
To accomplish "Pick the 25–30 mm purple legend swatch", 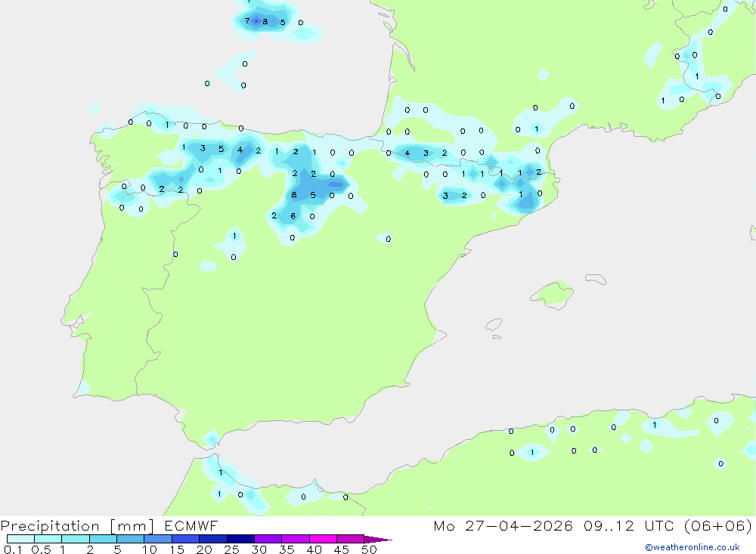I will (x=240, y=539).
